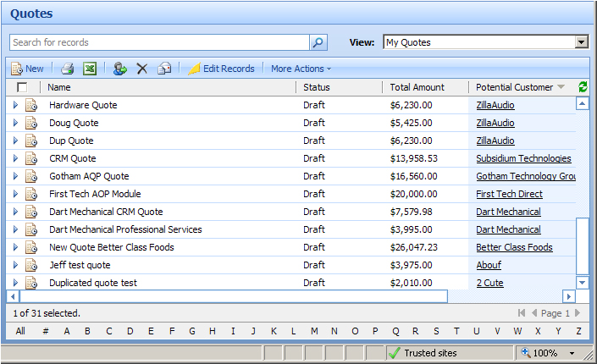Click the Search for records field

pos(159,42)
